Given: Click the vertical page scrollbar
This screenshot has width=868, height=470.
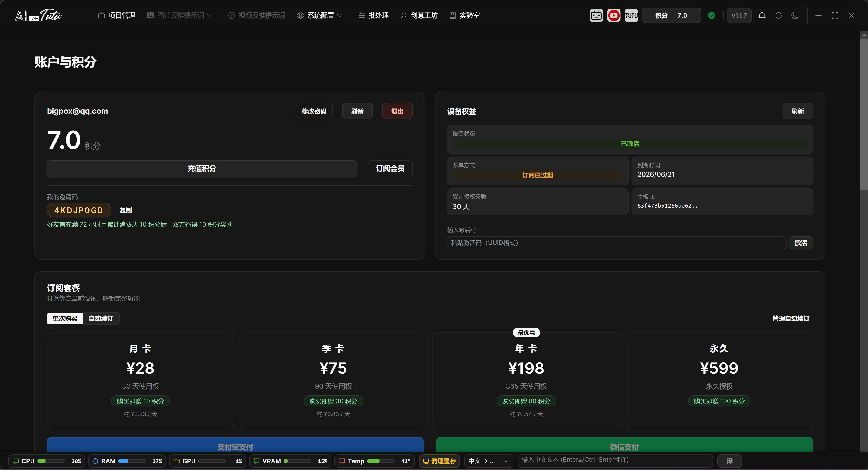Looking at the screenshot, I should (864, 115).
